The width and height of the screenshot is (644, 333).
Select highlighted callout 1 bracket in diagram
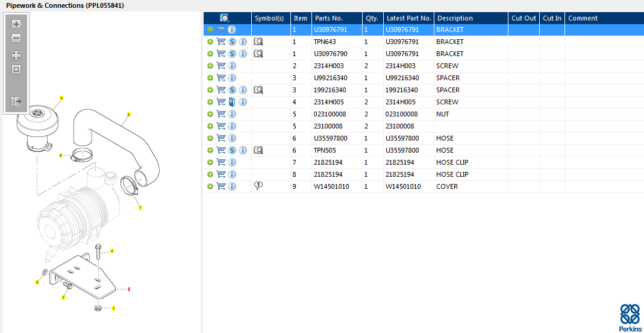point(129,290)
